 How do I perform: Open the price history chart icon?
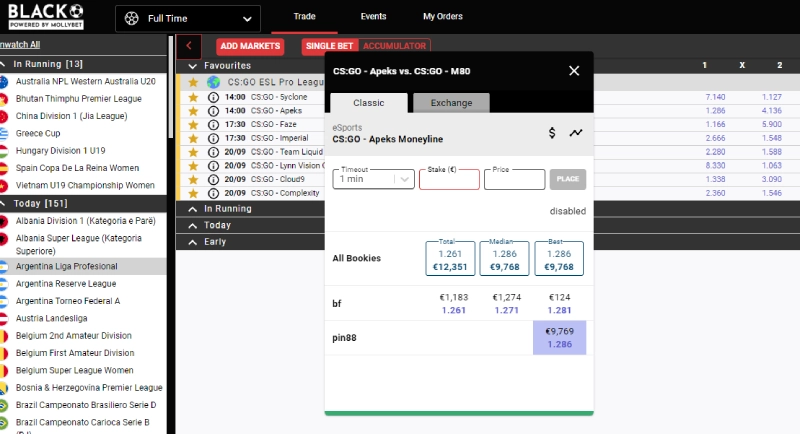(576, 133)
